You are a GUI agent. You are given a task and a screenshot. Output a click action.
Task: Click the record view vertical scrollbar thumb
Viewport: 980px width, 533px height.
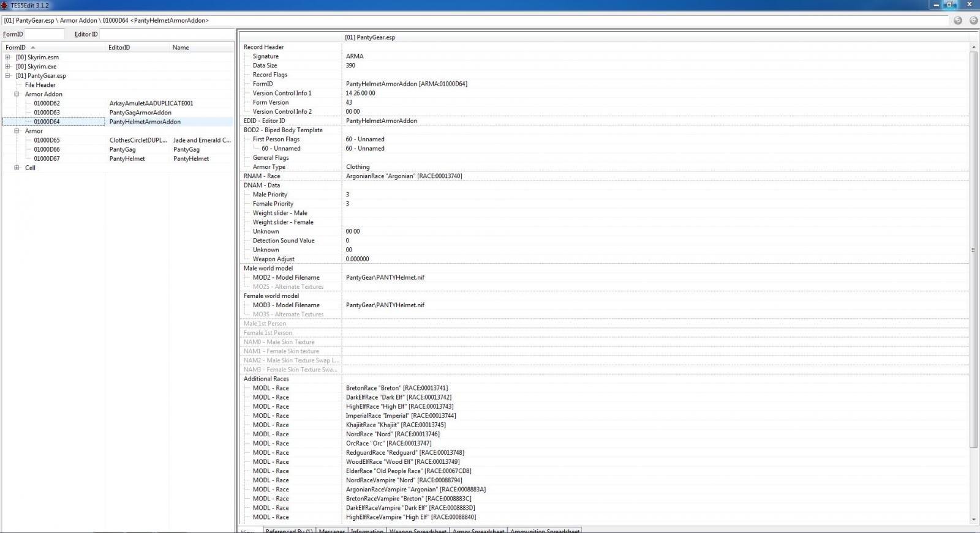click(x=974, y=250)
